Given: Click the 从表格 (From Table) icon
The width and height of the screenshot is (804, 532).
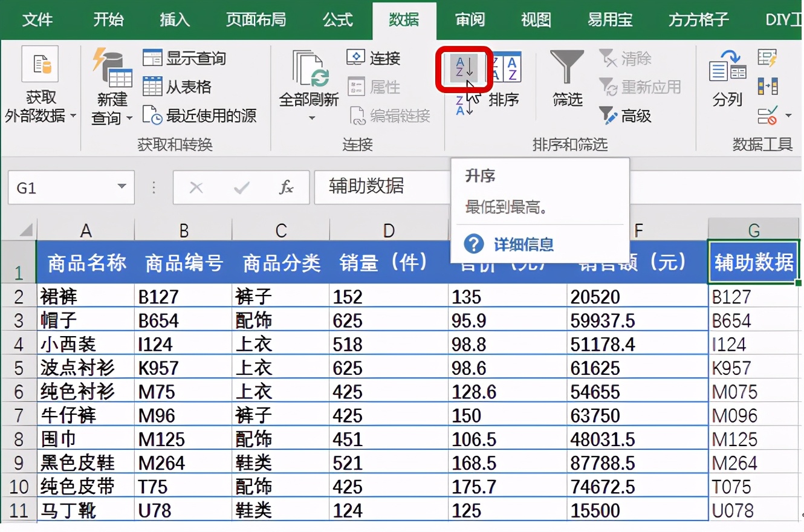Looking at the screenshot, I should tap(154, 86).
